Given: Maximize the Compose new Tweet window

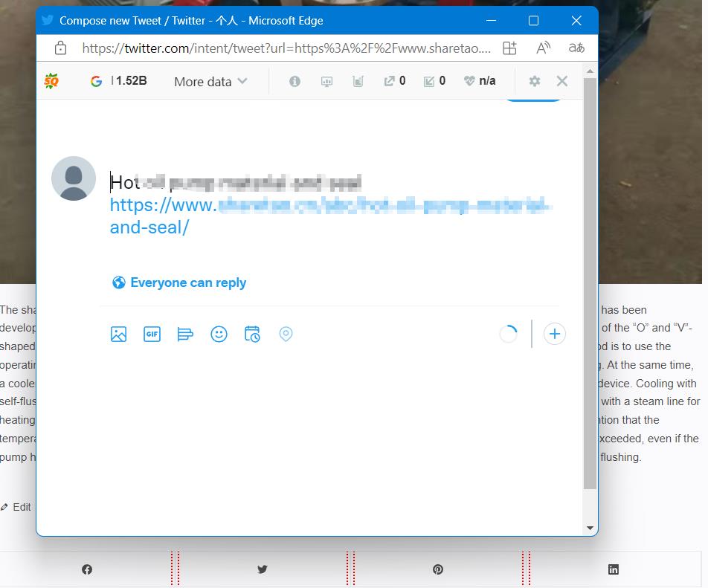Looking at the screenshot, I should pos(533,20).
